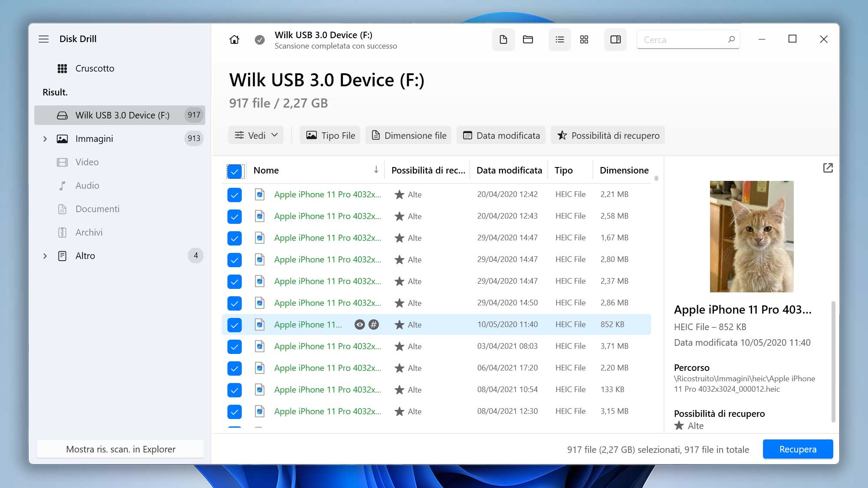Image resolution: width=868 pixels, height=488 pixels.
Task: Open the Vedi dropdown
Action: point(256,135)
